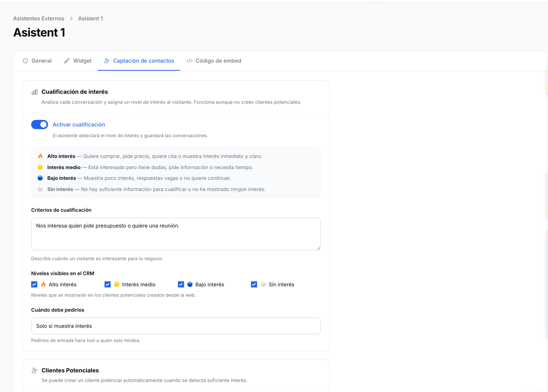Click the fire icon next to the Alto interés checkbox
This screenshot has height=392, width=548.
[x=43, y=284]
